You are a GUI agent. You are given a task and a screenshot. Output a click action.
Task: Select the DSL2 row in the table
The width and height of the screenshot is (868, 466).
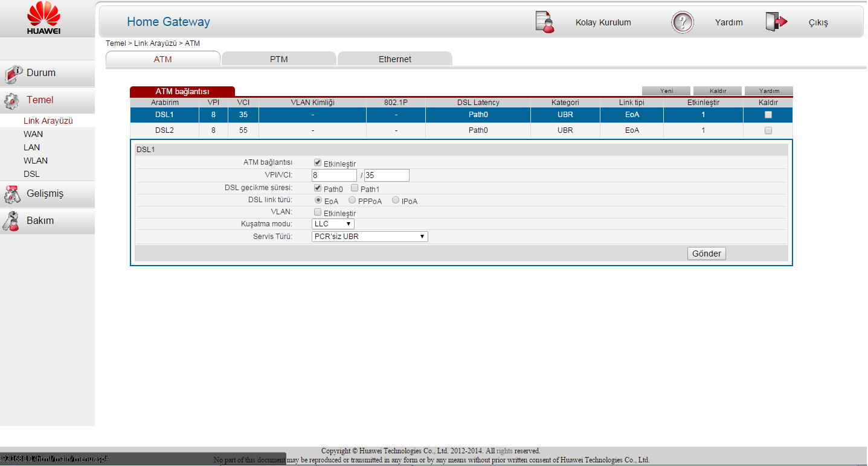point(461,130)
